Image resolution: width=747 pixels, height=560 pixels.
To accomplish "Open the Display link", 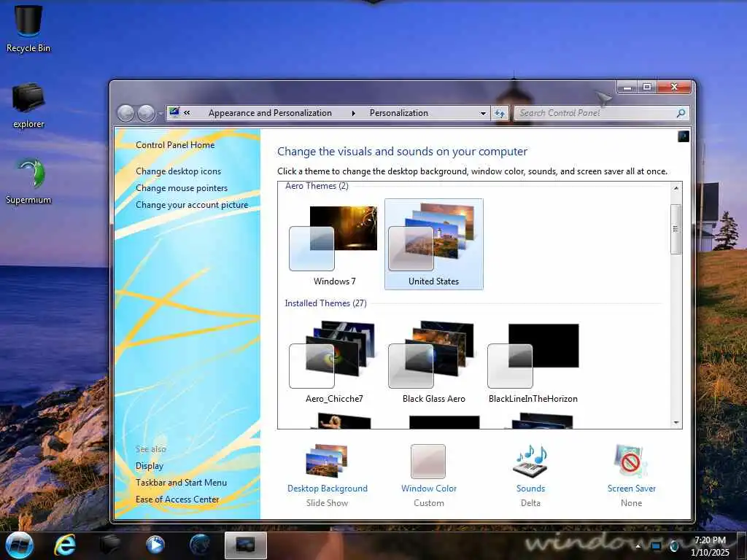I will [x=149, y=466].
